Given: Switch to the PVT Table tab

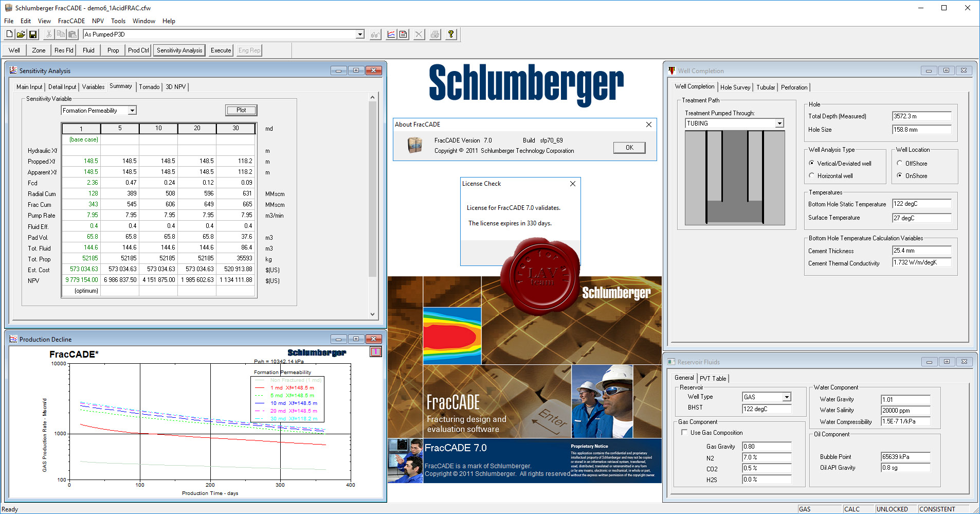Looking at the screenshot, I should [713, 378].
